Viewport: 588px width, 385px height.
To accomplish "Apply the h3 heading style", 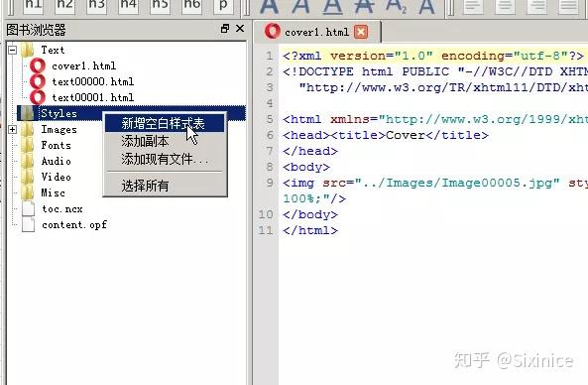I will 97,6.
